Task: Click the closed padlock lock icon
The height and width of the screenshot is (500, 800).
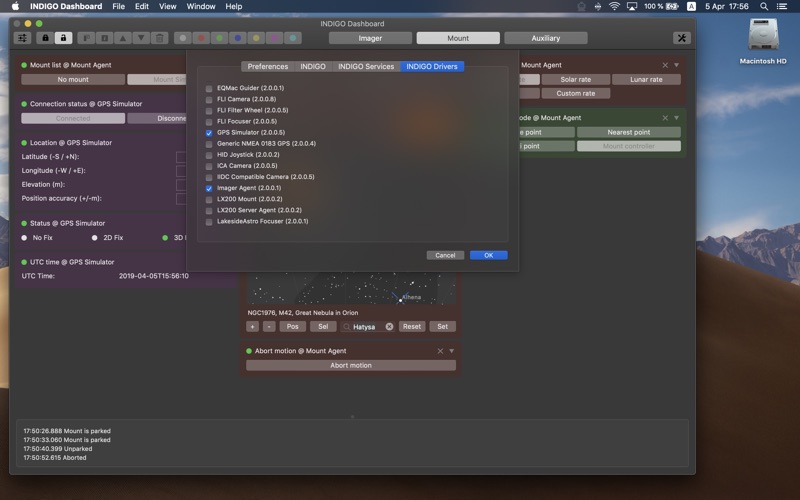Action: [x=45, y=38]
